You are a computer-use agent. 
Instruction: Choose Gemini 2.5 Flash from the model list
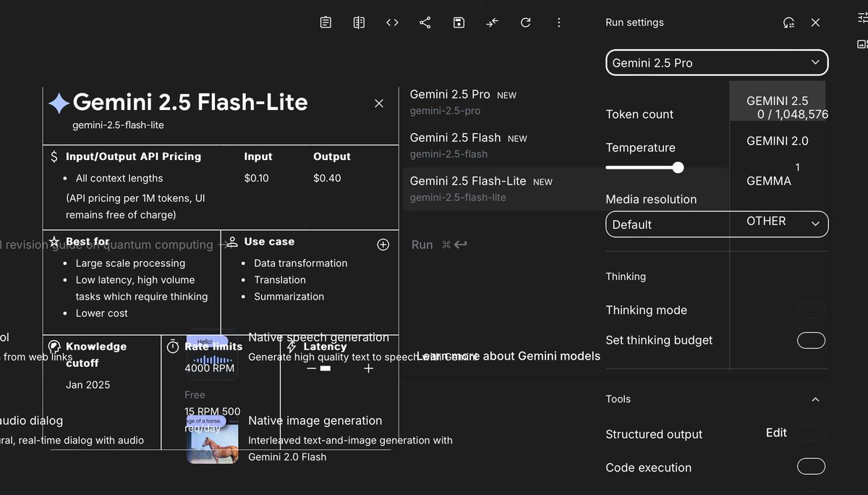coord(565,145)
